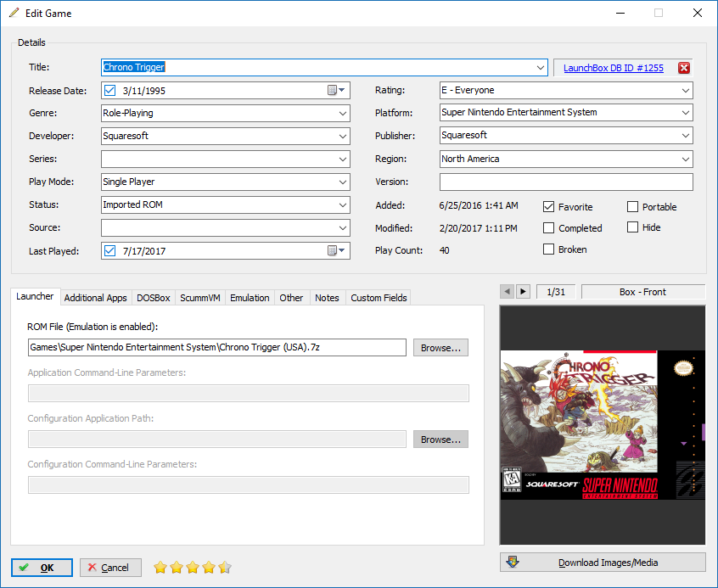Click the ROM File path field
This screenshot has width=718, height=588.
[x=217, y=347]
